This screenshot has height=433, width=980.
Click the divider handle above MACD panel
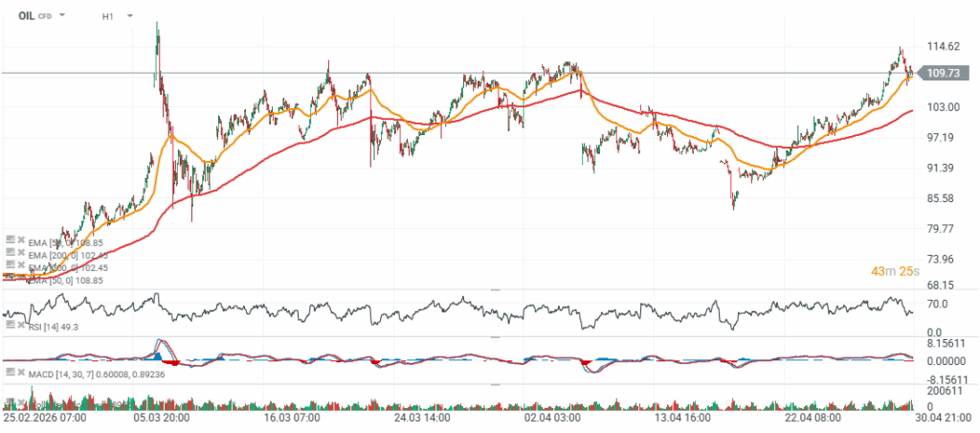(495, 337)
